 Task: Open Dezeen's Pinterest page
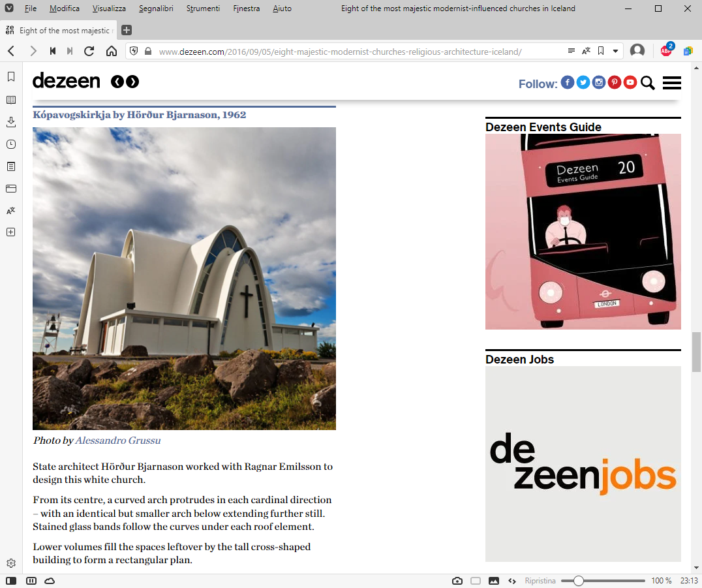pos(615,82)
